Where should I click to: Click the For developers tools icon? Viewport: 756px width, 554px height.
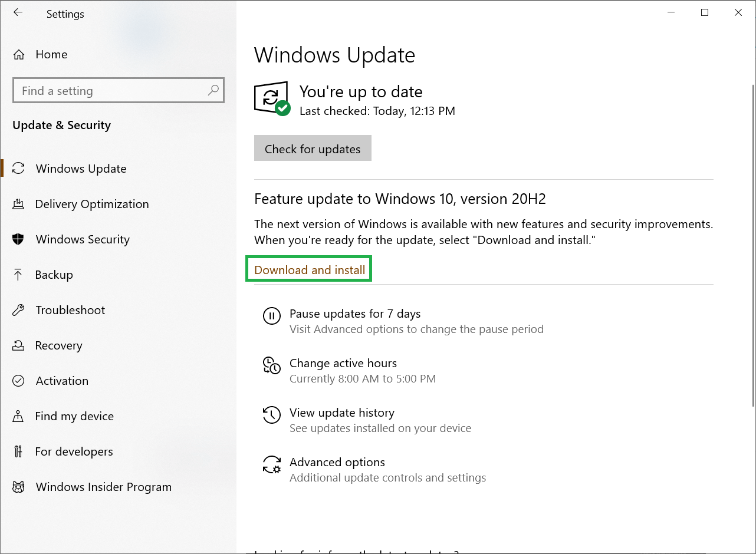pos(18,451)
